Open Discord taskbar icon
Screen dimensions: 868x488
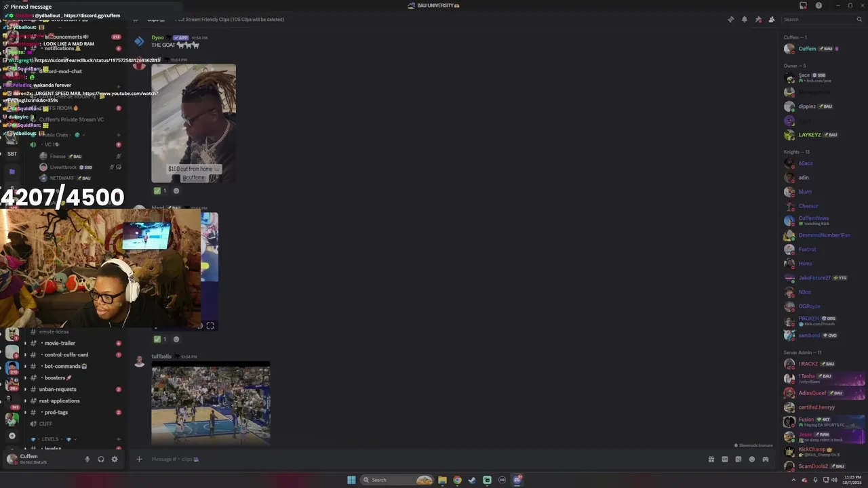click(517, 480)
